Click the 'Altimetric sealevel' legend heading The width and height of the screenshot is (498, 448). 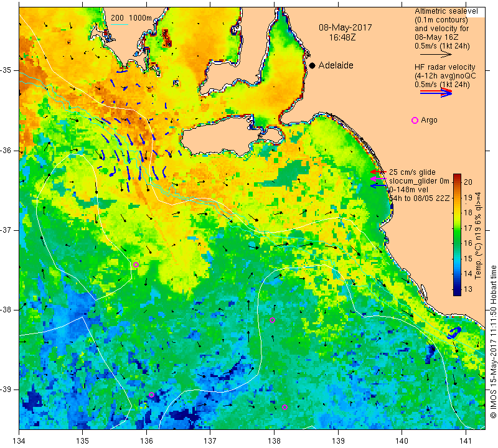click(x=446, y=11)
